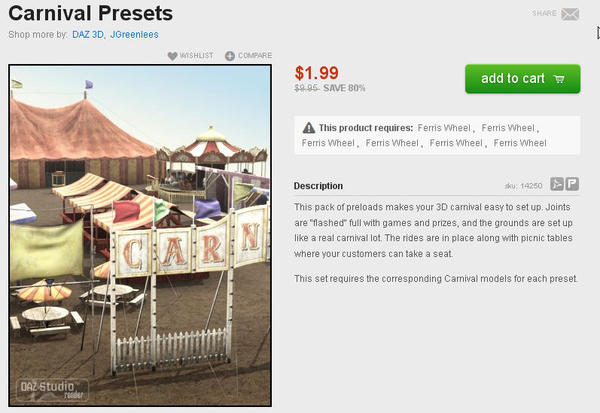Image resolution: width=600 pixels, height=413 pixels.
Task: Click the compare plus icon
Action: point(230,56)
